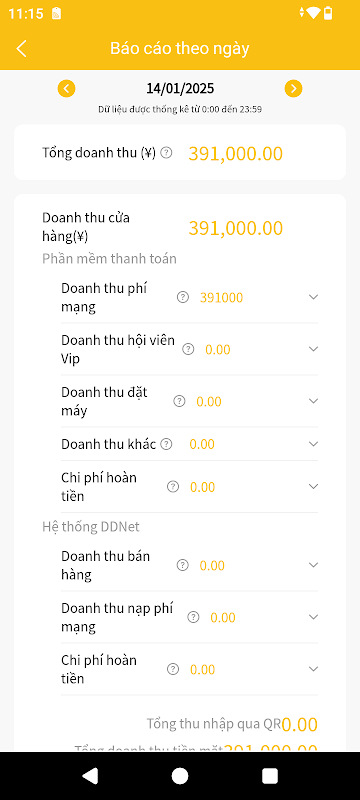Go to the next day's report
The image size is (360, 800).
293,89
